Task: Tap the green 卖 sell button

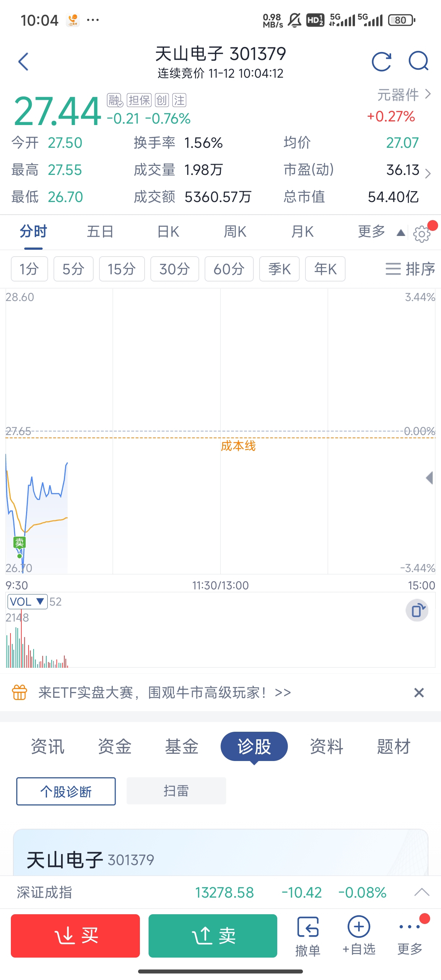Action: (x=213, y=936)
